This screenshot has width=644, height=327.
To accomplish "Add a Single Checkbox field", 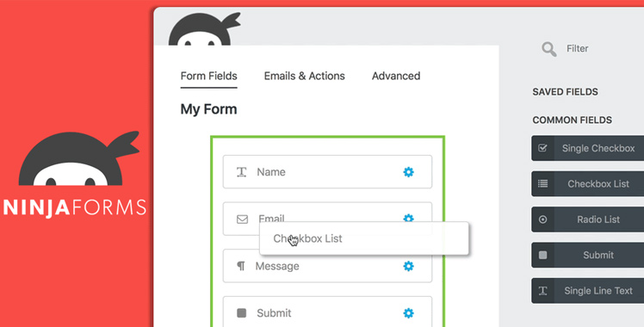I will [588, 148].
